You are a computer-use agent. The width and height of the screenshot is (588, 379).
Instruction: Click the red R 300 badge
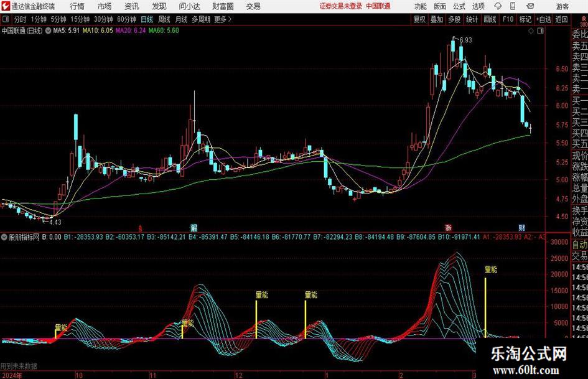(x=584, y=21)
